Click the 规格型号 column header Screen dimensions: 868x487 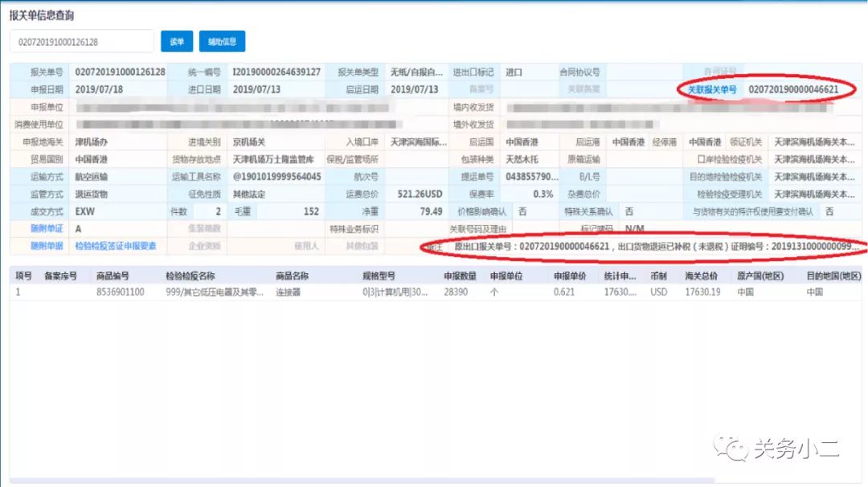(x=379, y=276)
